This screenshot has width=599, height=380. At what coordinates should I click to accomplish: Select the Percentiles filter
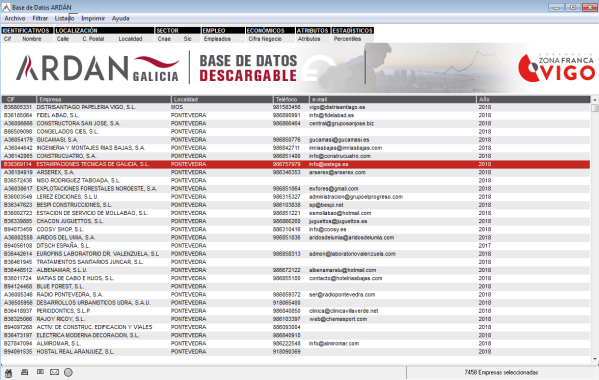[x=347, y=39]
